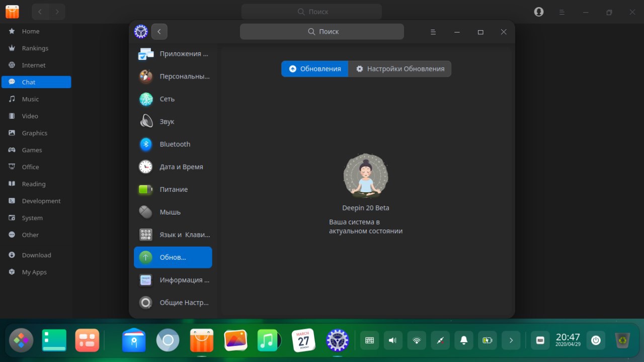This screenshot has height=362, width=644.
Task: Open the clock showing 20:47
Action: 568,340
